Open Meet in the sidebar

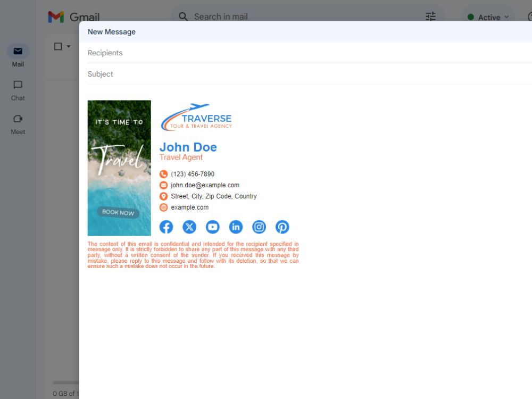click(x=18, y=124)
